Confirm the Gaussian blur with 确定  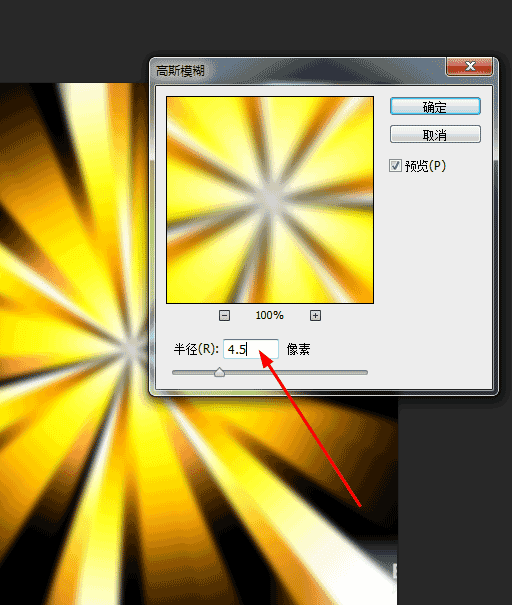click(435, 106)
